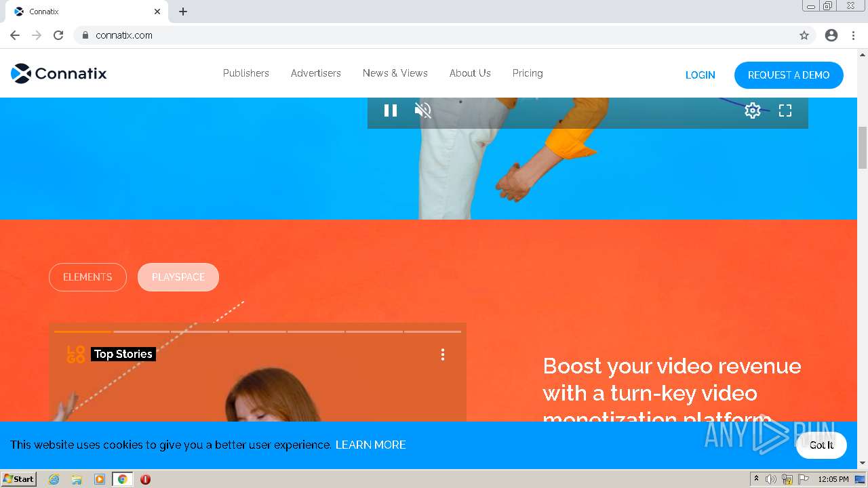Launch Internet Explorer from taskbar
Viewport: 868px width, 488px height.
pos(54,479)
